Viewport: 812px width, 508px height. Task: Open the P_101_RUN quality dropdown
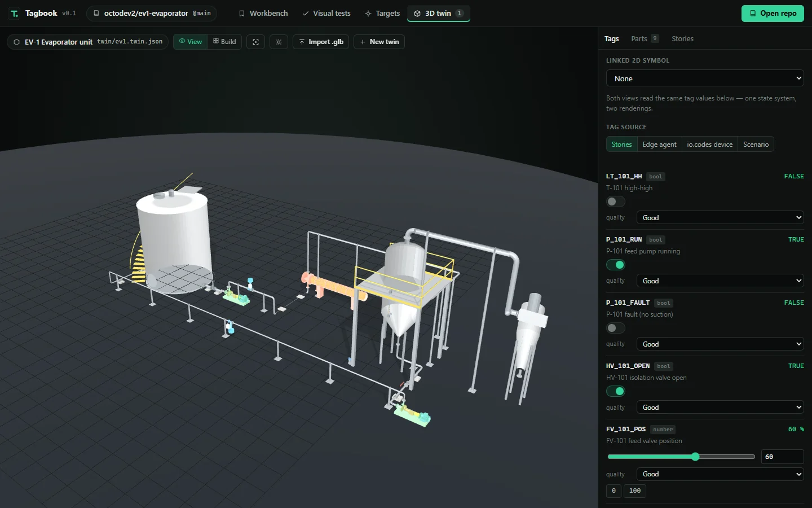[720, 281]
